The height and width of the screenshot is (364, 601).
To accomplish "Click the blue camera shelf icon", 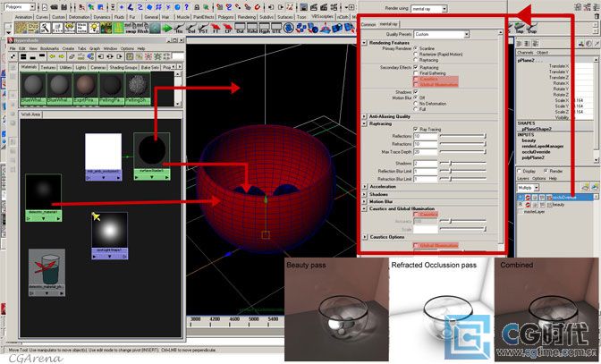I will (338, 28).
